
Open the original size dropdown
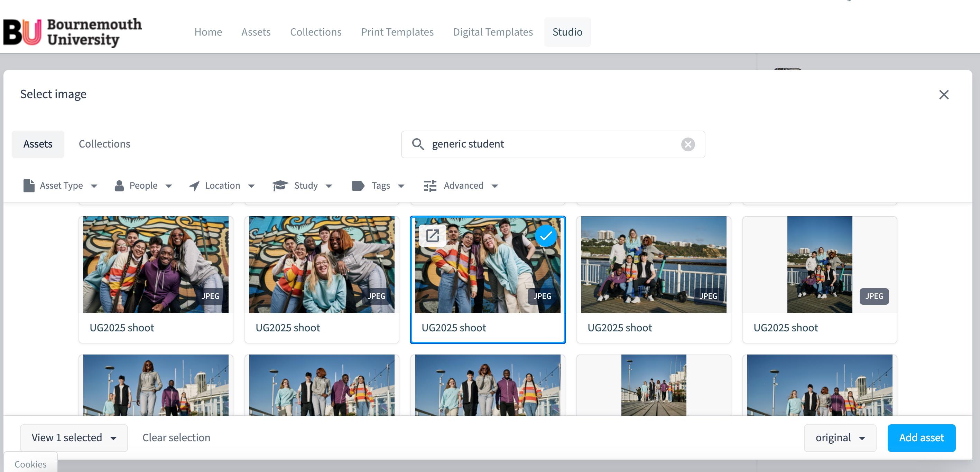point(840,438)
